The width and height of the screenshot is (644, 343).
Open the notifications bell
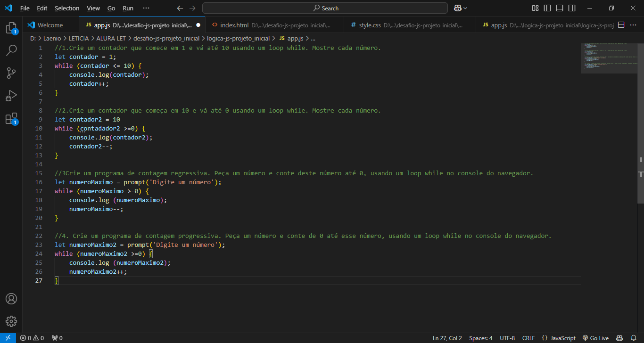pyautogui.click(x=634, y=338)
